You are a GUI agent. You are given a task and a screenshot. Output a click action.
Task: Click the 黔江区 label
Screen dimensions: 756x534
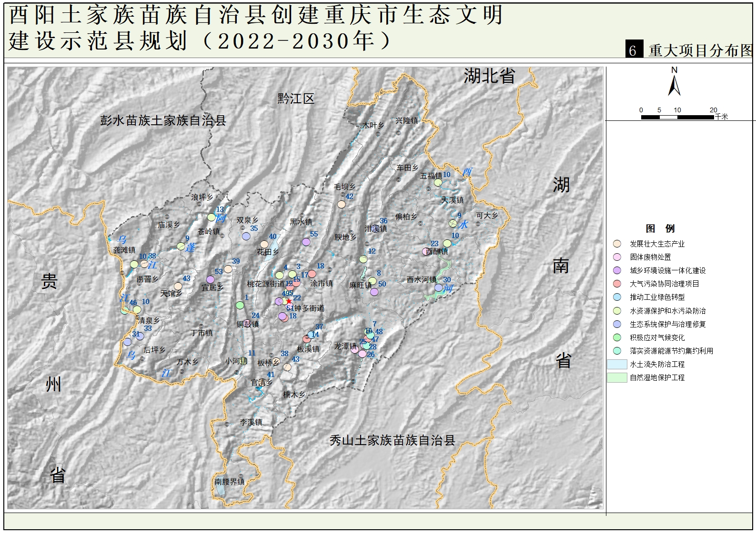(296, 99)
